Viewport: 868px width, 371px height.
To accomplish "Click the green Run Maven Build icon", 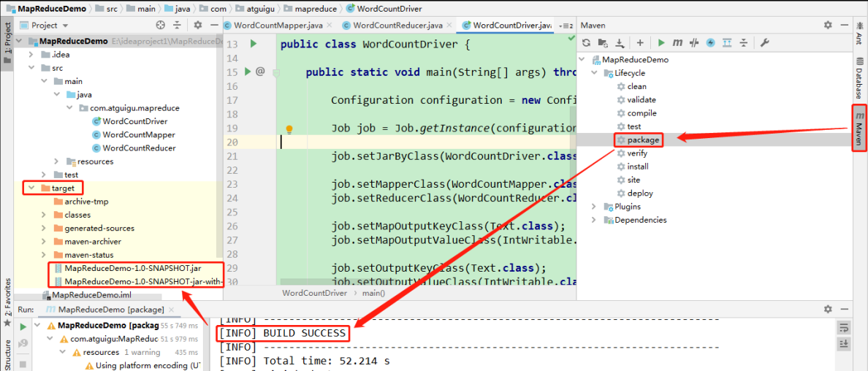I will [x=661, y=43].
